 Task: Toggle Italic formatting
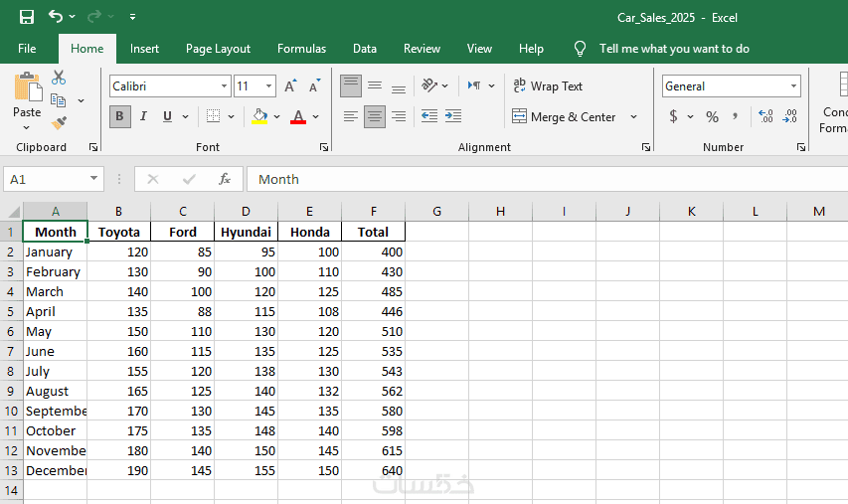143,116
